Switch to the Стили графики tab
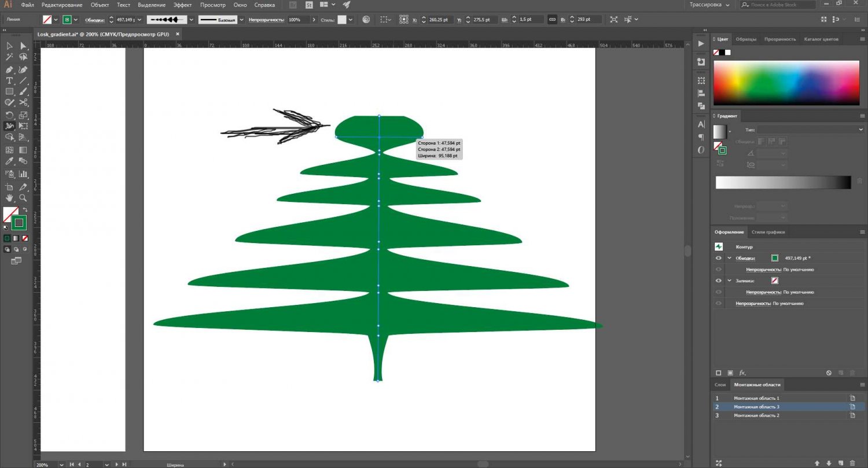The height and width of the screenshot is (468, 868). pyautogui.click(x=768, y=232)
